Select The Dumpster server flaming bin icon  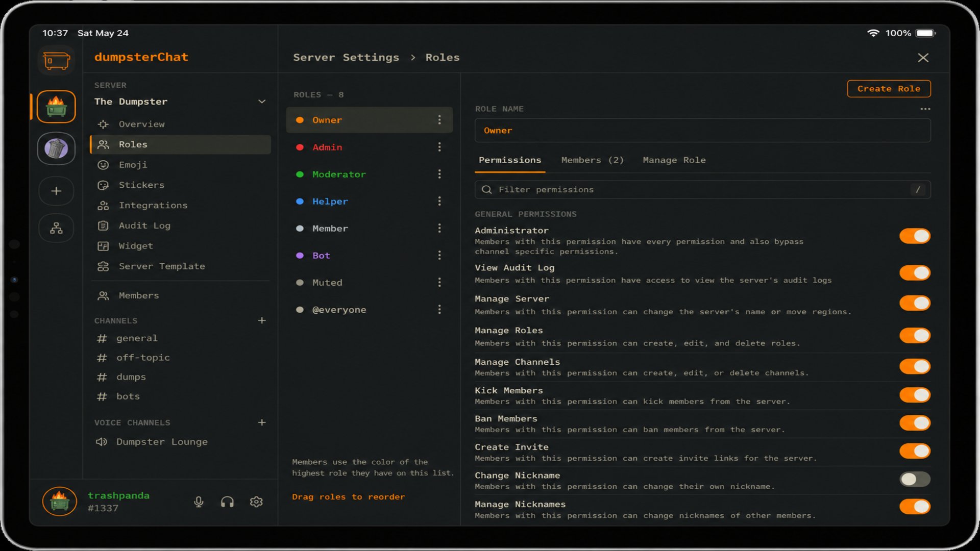pos(56,107)
